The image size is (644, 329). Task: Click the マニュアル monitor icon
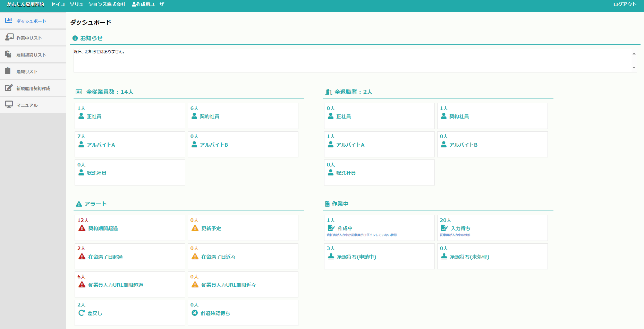[x=9, y=104]
